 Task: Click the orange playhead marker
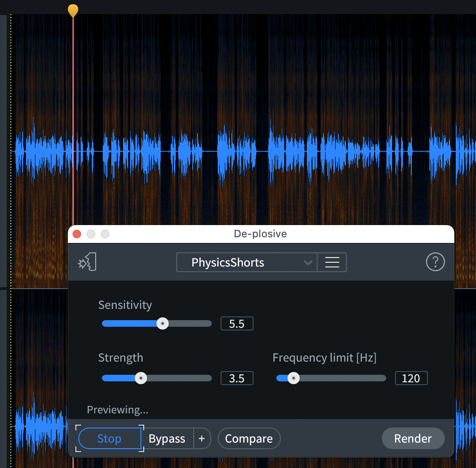[x=73, y=10]
